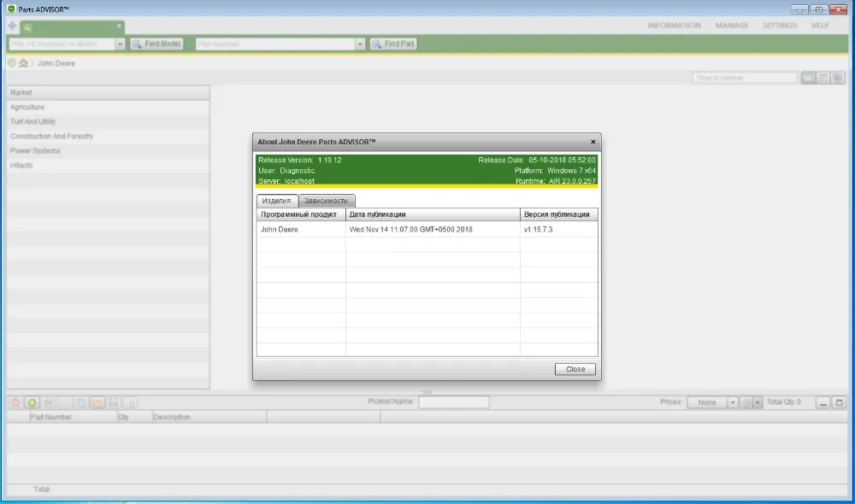Click red remove item picklist icon
The height and width of the screenshot is (504, 855).
15,402
